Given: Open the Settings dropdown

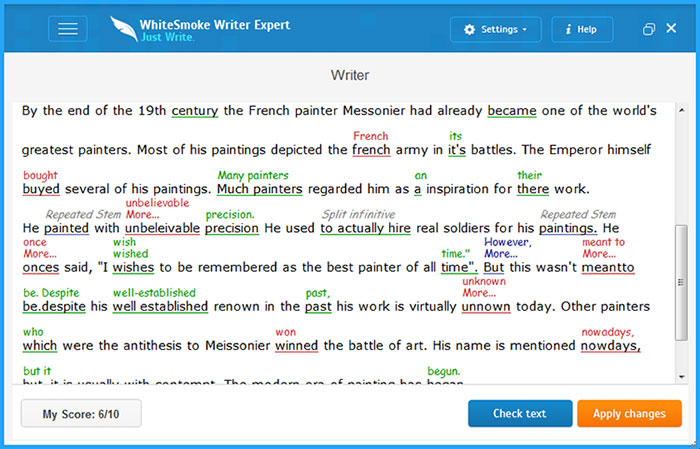Looking at the screenshot, I should click(x=496, y=29).
